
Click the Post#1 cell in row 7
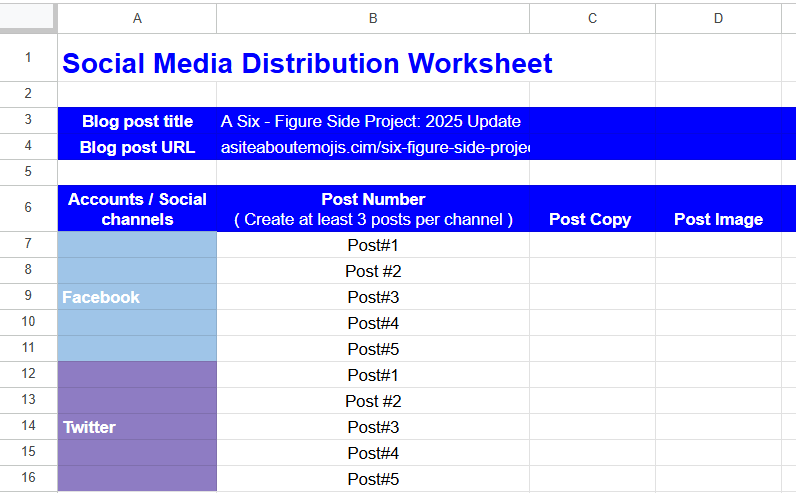[x=373, y=245]
